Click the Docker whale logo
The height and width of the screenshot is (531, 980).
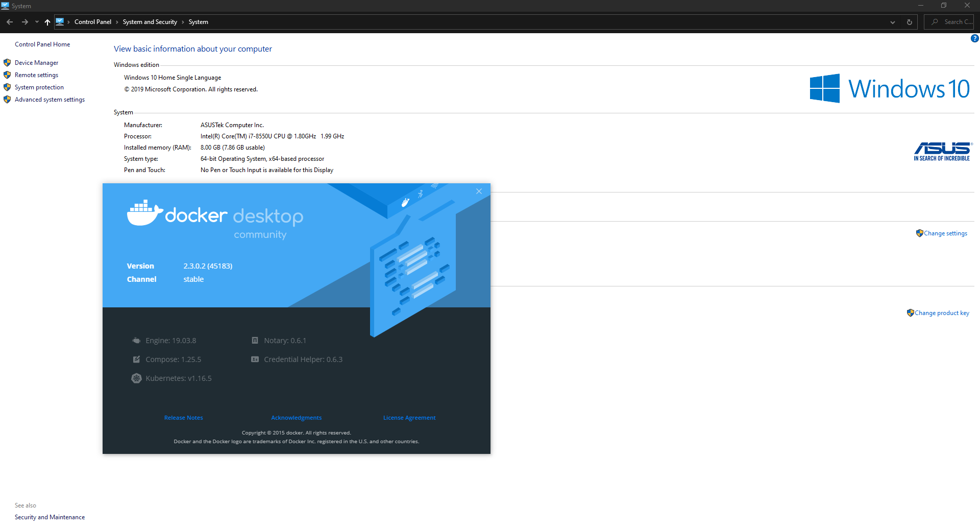144,213
